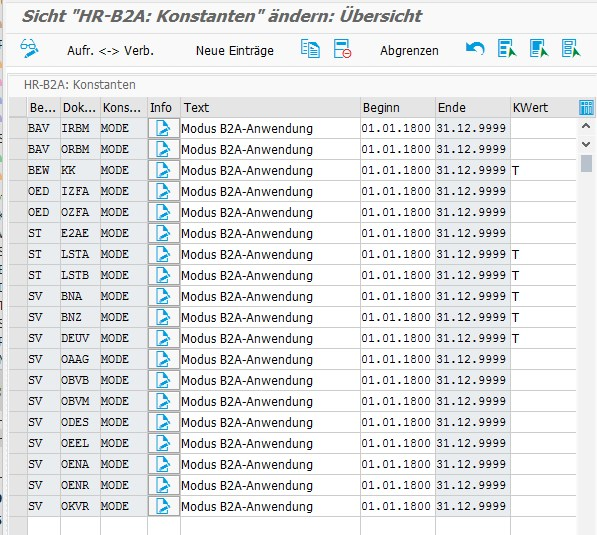Select row selector for BAV IRBM row
The height and width of the screenshot is (535, 597).
tap(18, 128)
